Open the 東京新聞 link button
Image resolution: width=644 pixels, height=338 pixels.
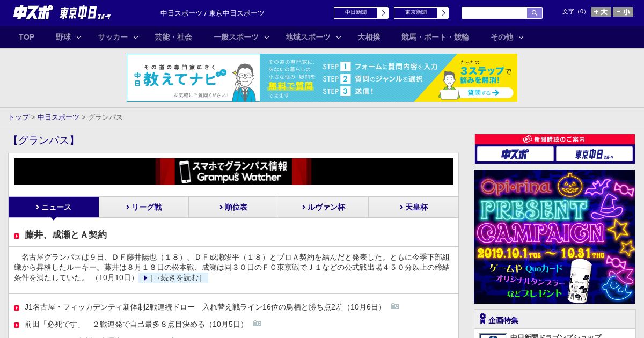[421, 13]
